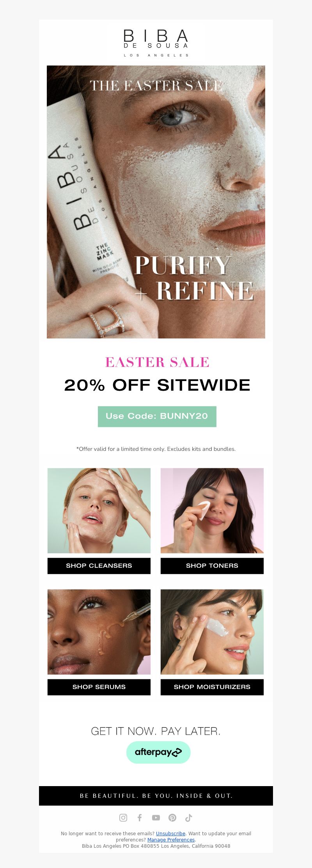Open the Facebook social icon
The height and width of the screenshot is (868, 312).
[x=140, y=818]
